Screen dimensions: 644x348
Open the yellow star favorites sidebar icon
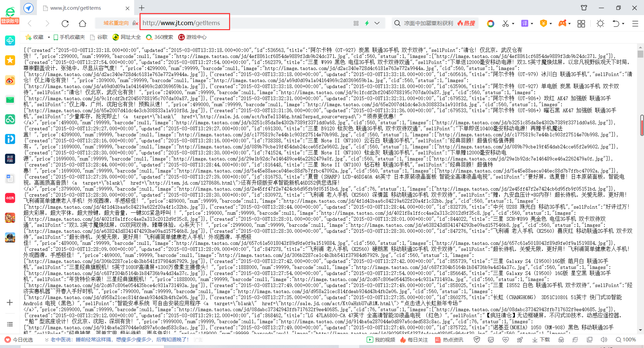tap(10, 60)
